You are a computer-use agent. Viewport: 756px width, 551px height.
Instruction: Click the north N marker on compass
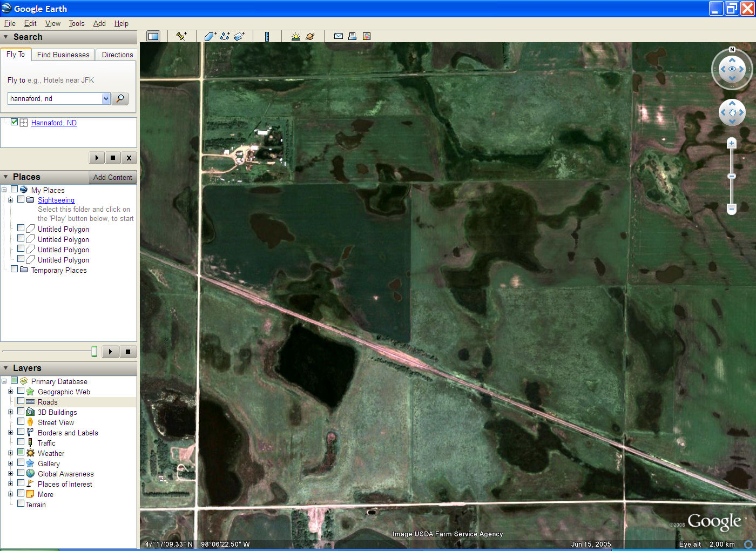coord(732,50)
